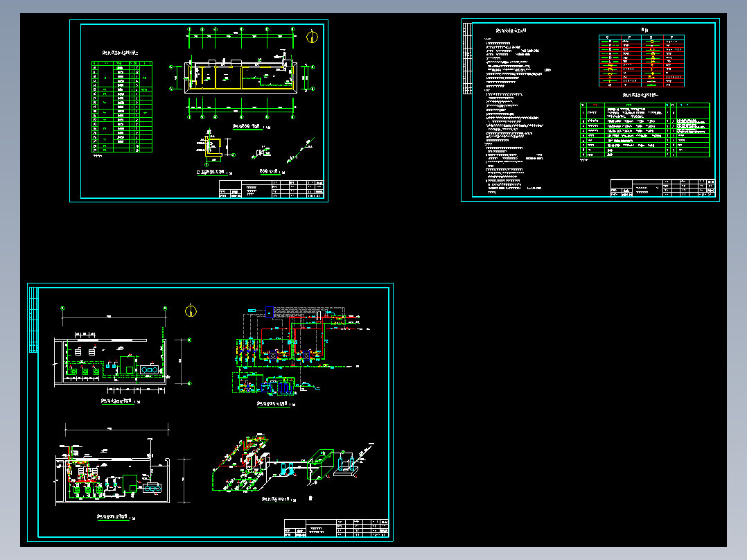Select the isometric piping diagram on the bottom sheet
This screenshot has height=560, width=747.
pyautogui.click(x=294, y=464)
